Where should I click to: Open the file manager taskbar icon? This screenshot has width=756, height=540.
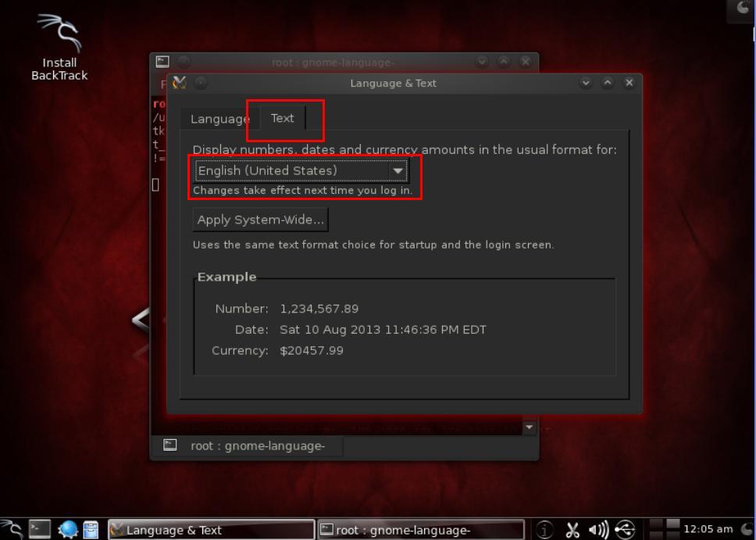[x=91, y=529]
